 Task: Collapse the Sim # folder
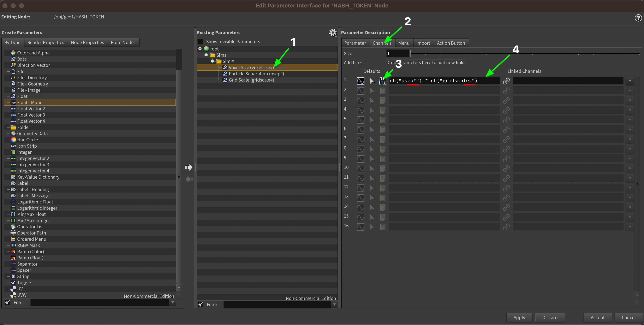pos(212,61)
